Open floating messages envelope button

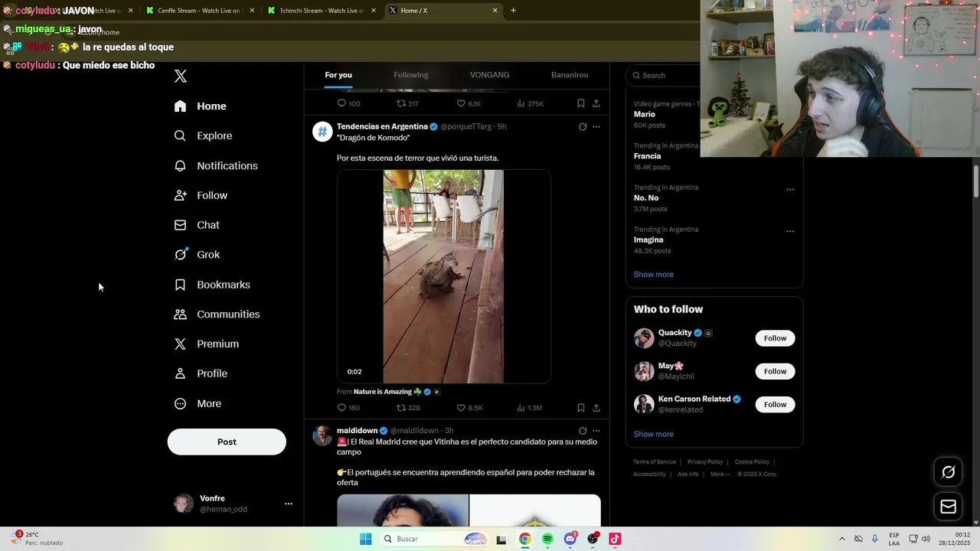tap(948, 507)
